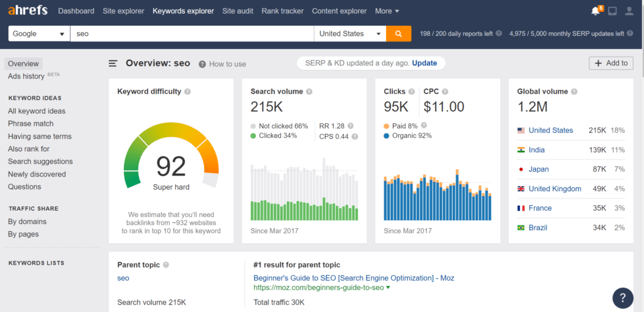Click the keyword difficulty gauge showing 92
This screenshot has height=312, width=644.
171,157
